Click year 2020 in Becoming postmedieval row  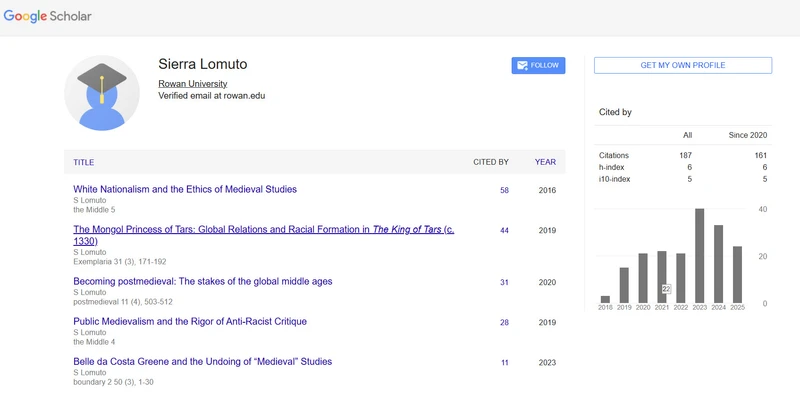[x=547, y=282]
